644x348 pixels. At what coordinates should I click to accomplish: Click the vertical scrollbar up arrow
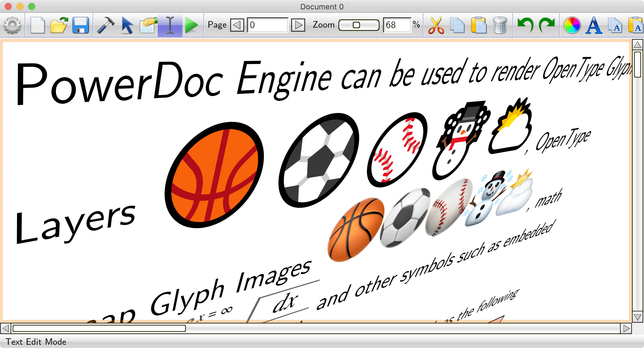tap(638, 45)
